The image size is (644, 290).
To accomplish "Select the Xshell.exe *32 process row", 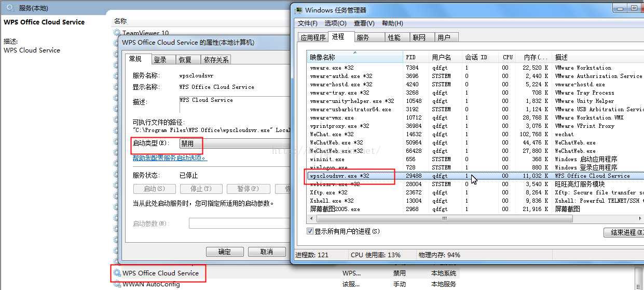I will pyautogui.click(x=475, y=201).
